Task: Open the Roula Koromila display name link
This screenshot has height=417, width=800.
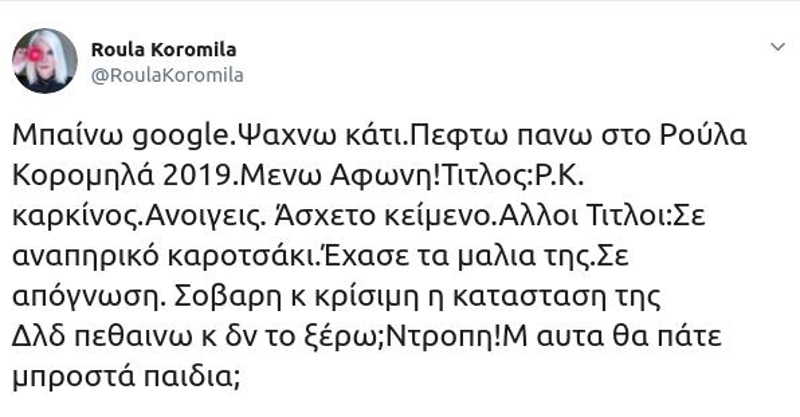Action: coord(164,50)
